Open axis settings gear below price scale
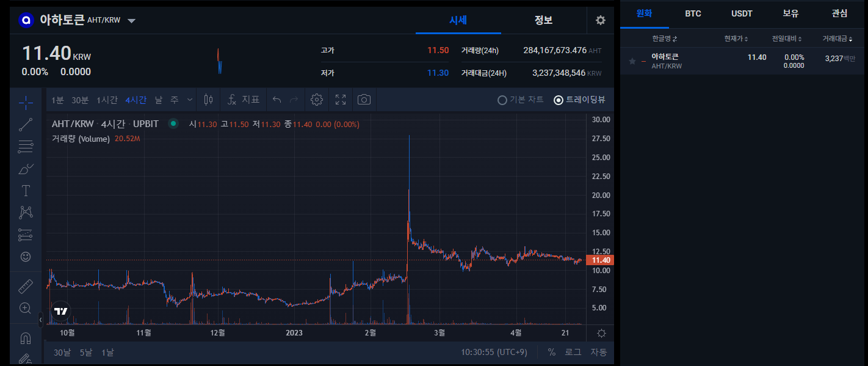This screenshot has height=366, width=868. pos(601,333)
